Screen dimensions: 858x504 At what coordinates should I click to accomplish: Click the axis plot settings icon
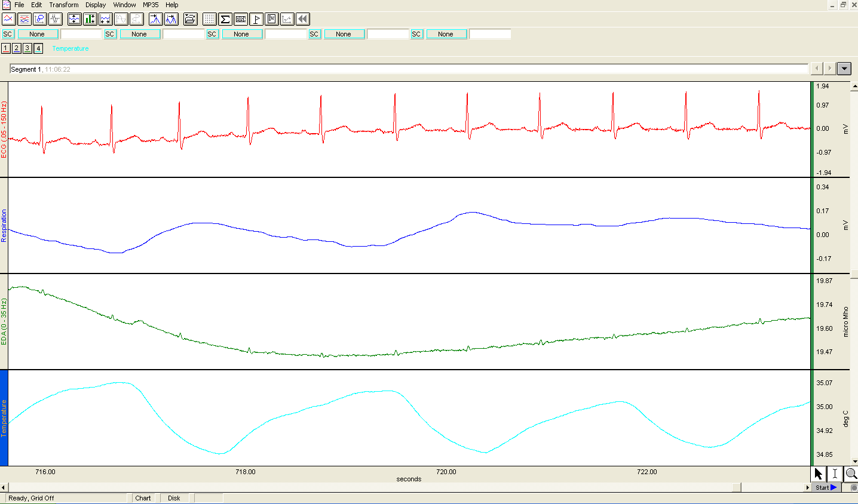(x=287, y=19)
